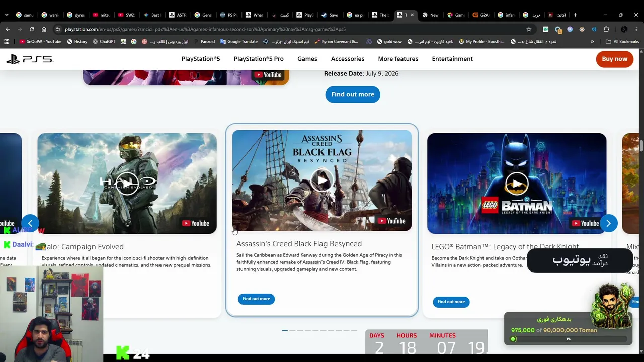Switch to the 'ASTR' PlayStation tab

click(x=178, y=15)
